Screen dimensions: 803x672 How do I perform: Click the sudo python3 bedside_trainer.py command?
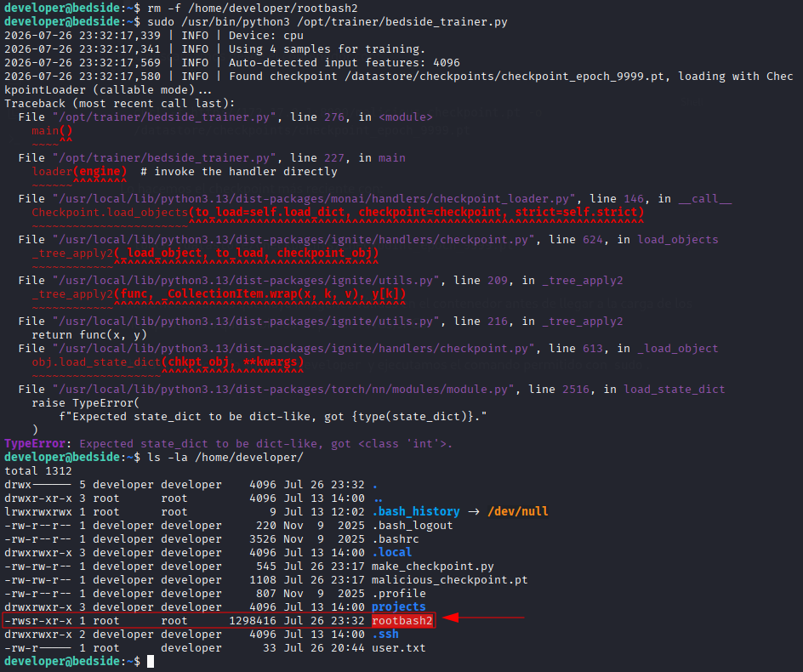coord(327,22)
